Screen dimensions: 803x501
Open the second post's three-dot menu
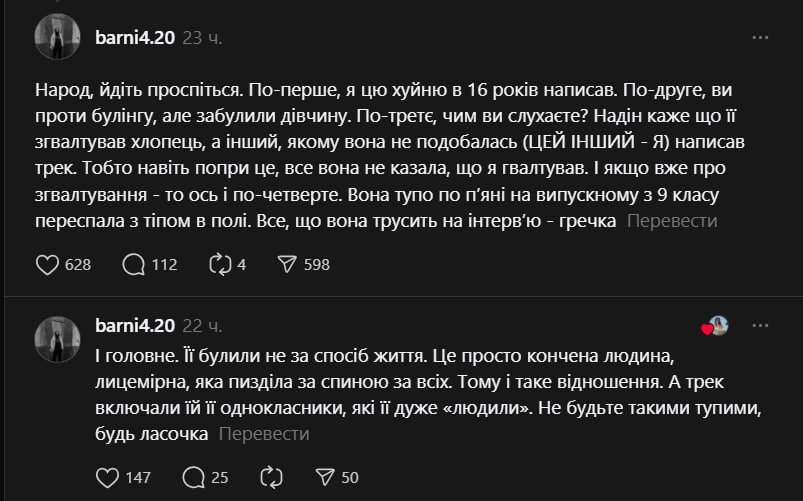pyautogui.click(x=761, y=326)
